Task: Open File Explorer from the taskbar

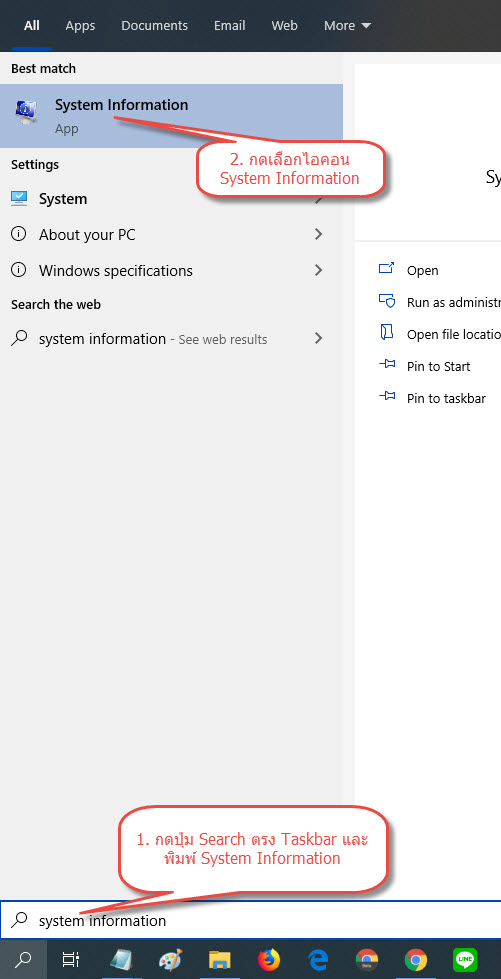Action: 219,960
